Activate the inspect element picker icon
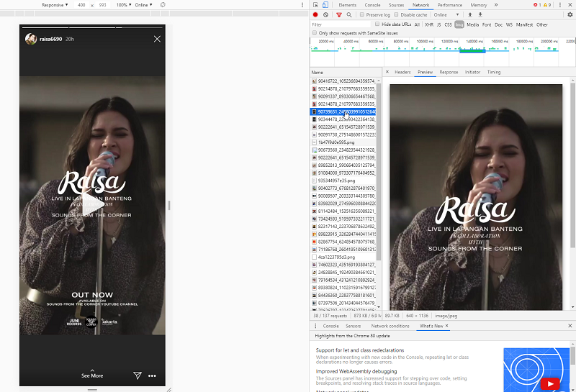 pos(315,5)
